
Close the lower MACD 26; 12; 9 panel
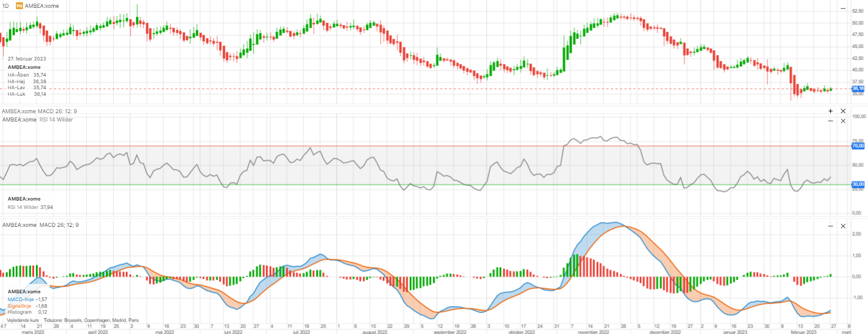[x=843, y=226]
